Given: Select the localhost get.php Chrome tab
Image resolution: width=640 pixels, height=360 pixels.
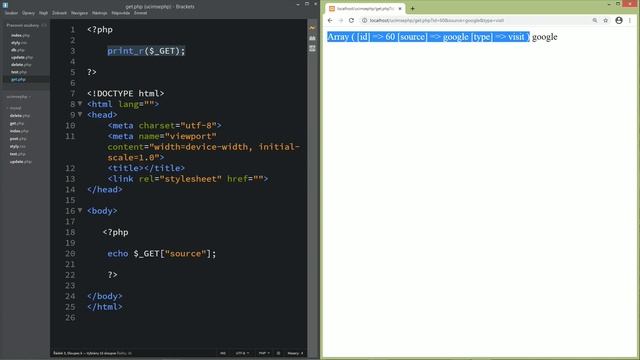Looking at the screenshot, I should 365,9.
